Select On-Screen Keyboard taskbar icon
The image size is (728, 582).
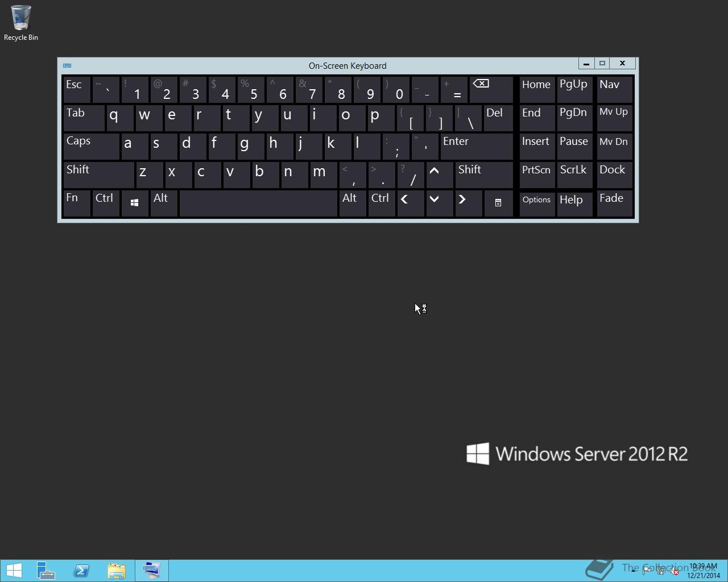[x=152, y=571]
